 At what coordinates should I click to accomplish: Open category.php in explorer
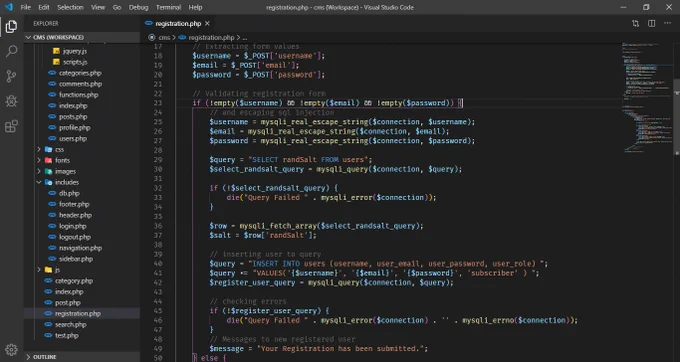coord(74,281)
